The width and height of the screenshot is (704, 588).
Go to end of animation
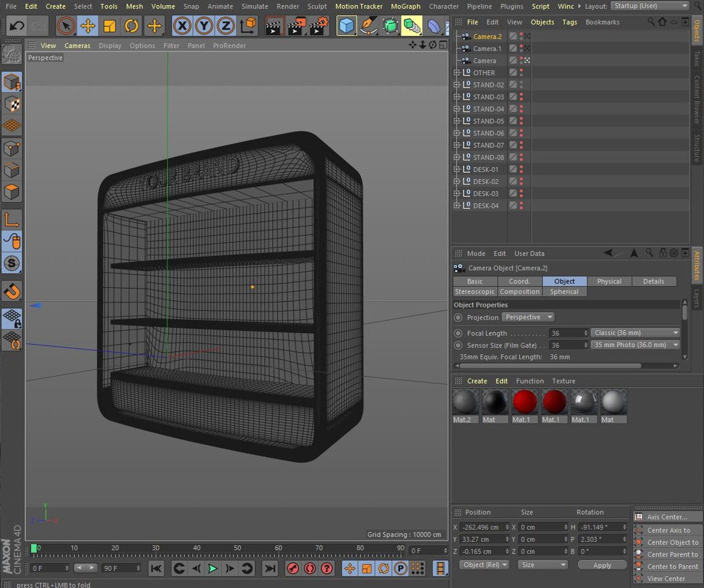[270, 568]
